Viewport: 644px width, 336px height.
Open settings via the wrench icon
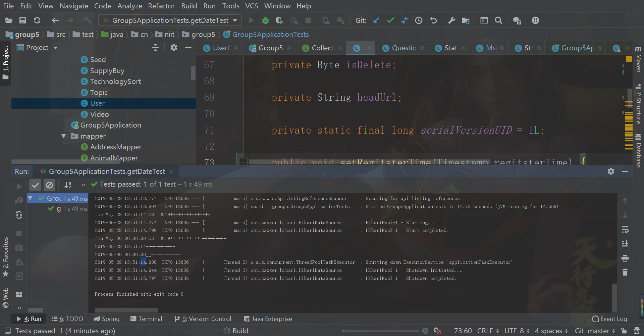pyautogui.click(x=451, y=20)
